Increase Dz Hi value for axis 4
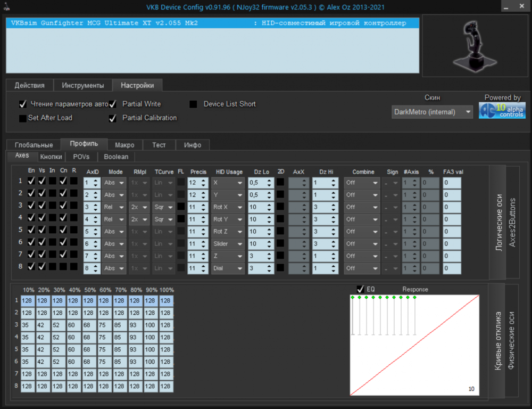The height and width of the screenshot is (409, 532). point(332,217)
